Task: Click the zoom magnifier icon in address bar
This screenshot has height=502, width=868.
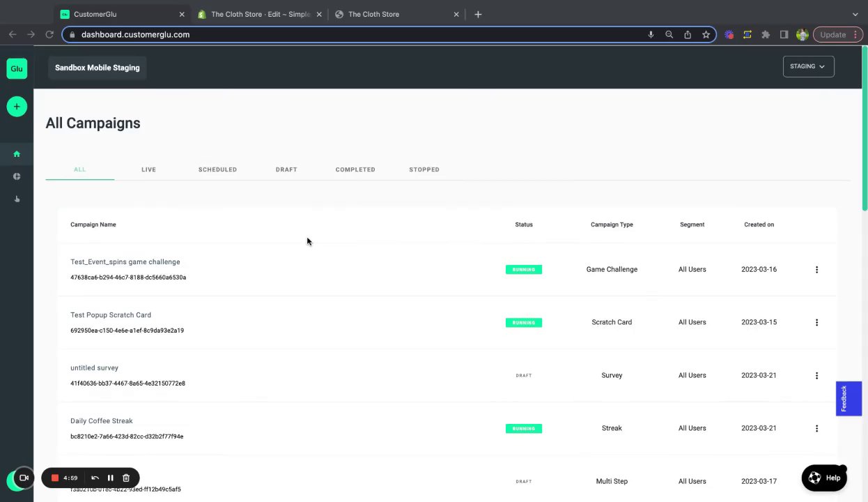Action: (x=669, y=34)
